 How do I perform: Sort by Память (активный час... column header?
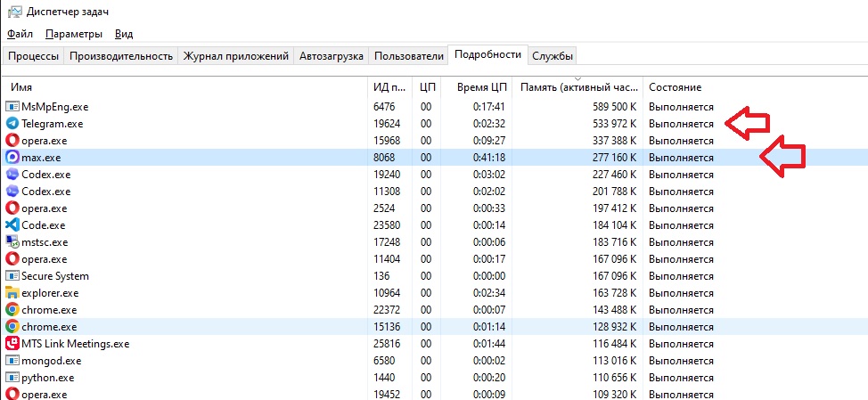click(x=578, y=87)
